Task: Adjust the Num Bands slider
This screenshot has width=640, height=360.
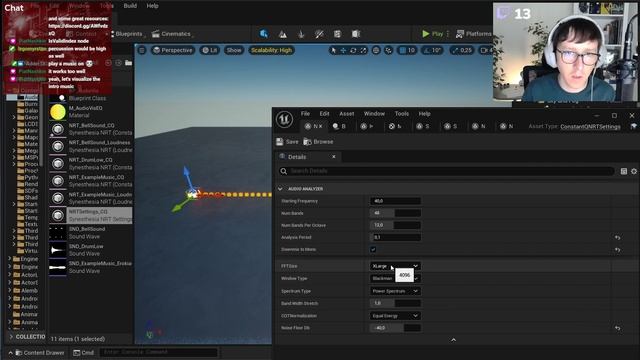Action: click(x=395, y=213)
